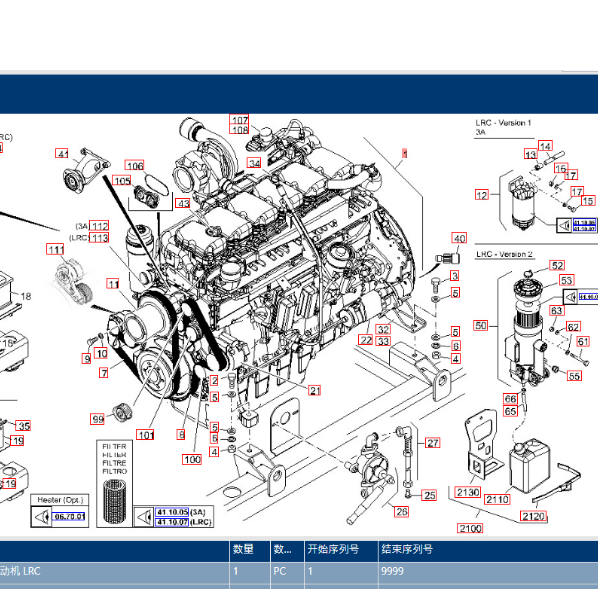Click the arrow icon beside Heater (Opt.) reference
The height and width of the screenshot is (589, 598).
point(41,517)
